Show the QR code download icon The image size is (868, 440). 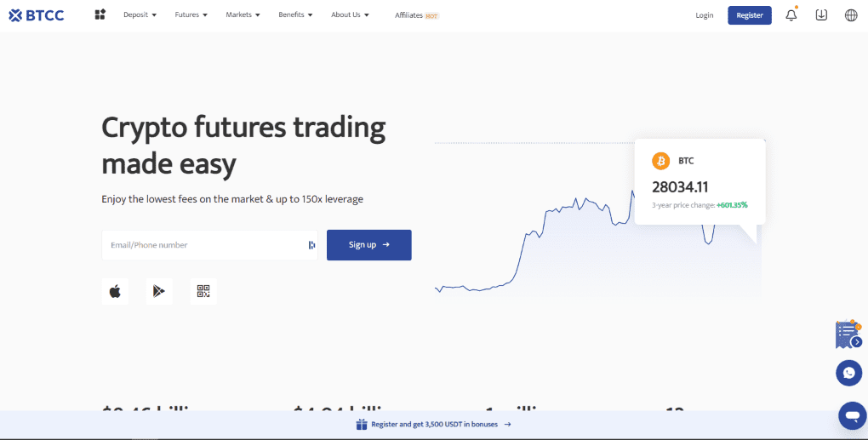[x=203, y=291]
